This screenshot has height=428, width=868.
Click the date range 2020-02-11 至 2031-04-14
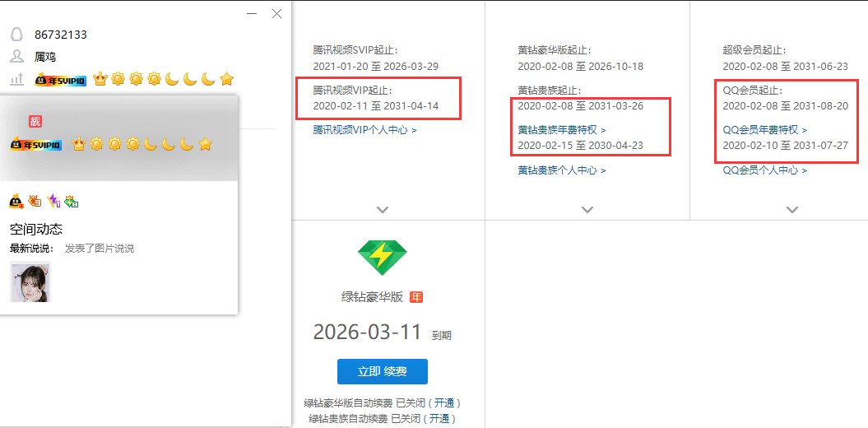[375, 105]
